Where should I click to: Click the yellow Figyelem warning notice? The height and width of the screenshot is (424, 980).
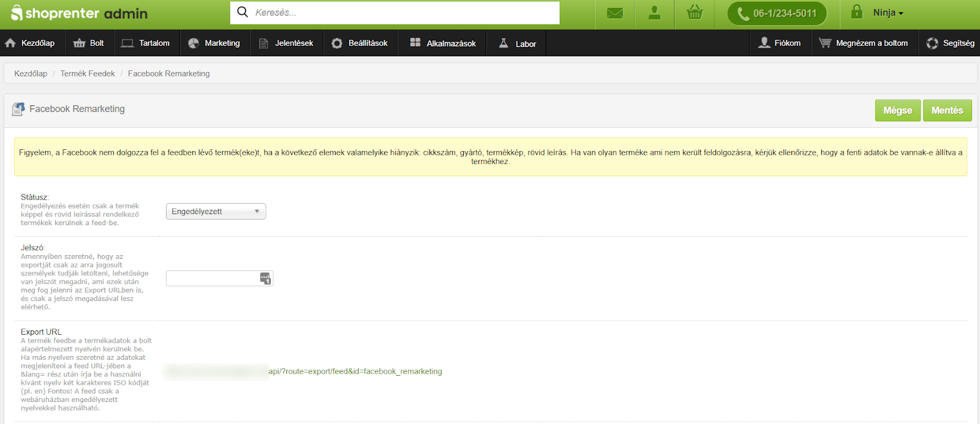click(x=491, y=157)
